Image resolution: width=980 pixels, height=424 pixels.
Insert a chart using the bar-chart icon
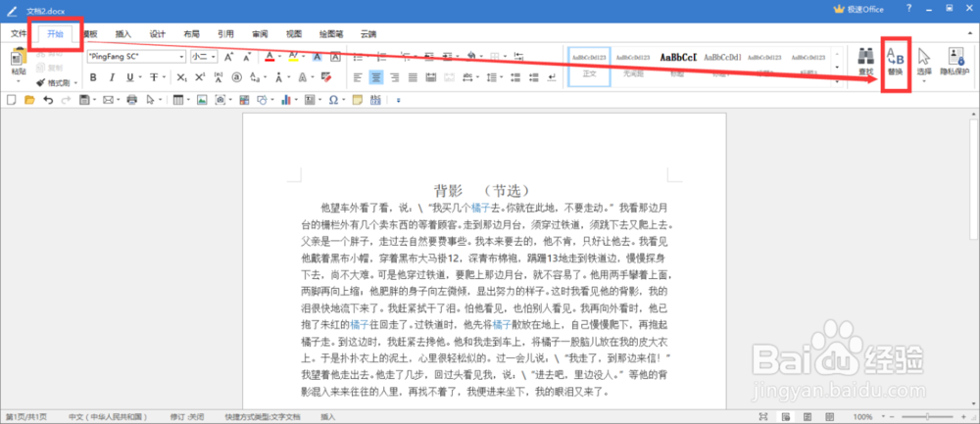[285, 100]
